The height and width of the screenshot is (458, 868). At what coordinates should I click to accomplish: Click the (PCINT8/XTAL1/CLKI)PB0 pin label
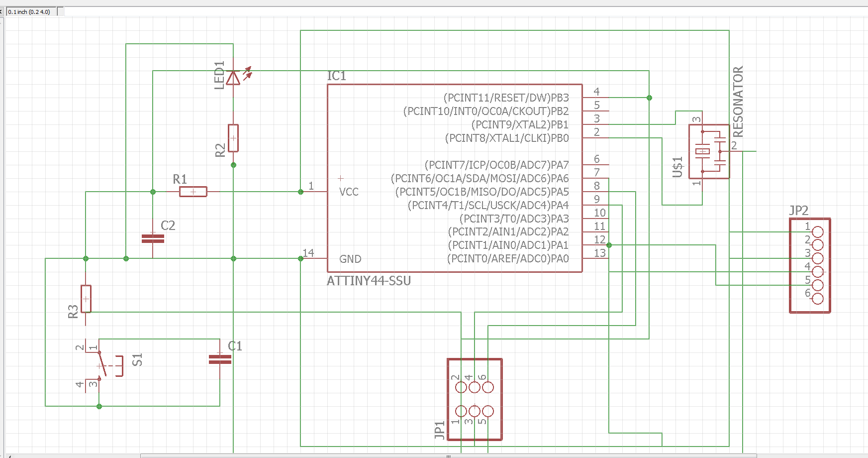507,138
